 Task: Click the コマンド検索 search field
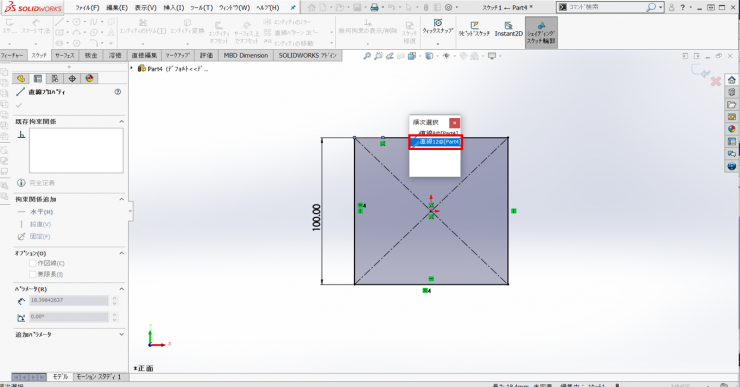605,8
